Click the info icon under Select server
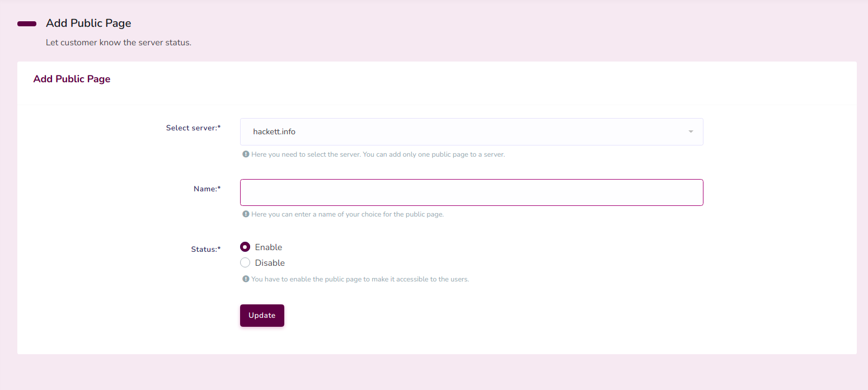 click(x=245, y=154)
